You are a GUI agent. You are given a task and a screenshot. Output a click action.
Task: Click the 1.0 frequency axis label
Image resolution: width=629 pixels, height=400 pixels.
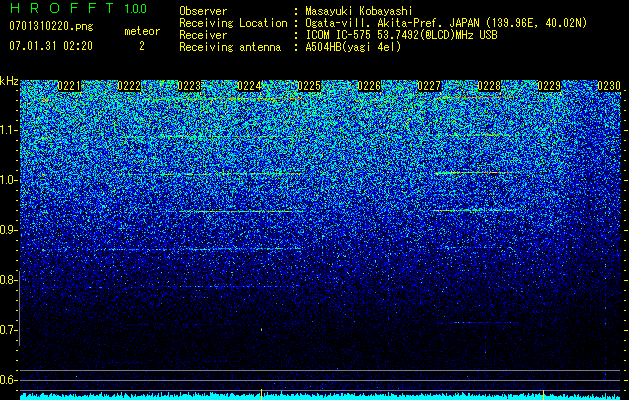(8, 180)
